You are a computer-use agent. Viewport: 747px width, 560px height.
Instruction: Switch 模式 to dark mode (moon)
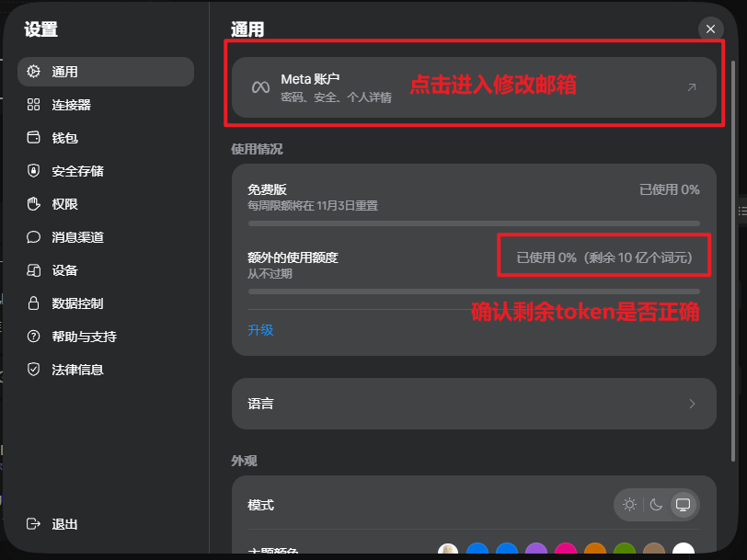coord(656,504)
